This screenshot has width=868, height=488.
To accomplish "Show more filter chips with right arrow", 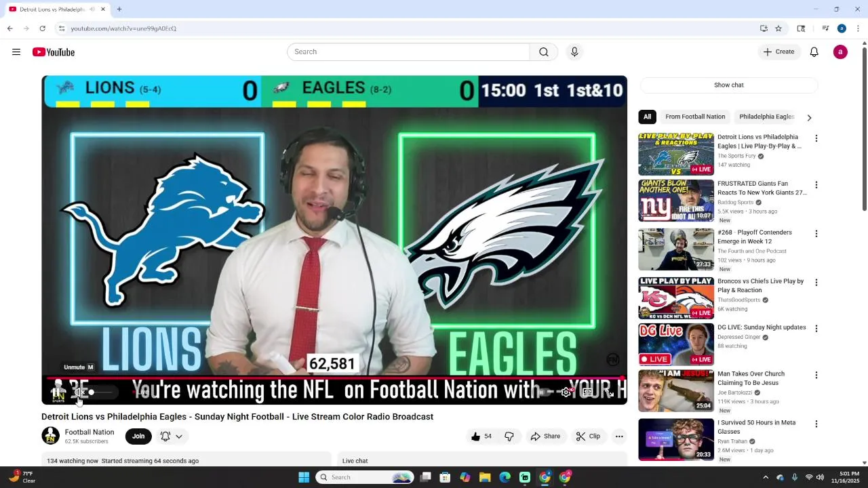I will pos(809,117).
